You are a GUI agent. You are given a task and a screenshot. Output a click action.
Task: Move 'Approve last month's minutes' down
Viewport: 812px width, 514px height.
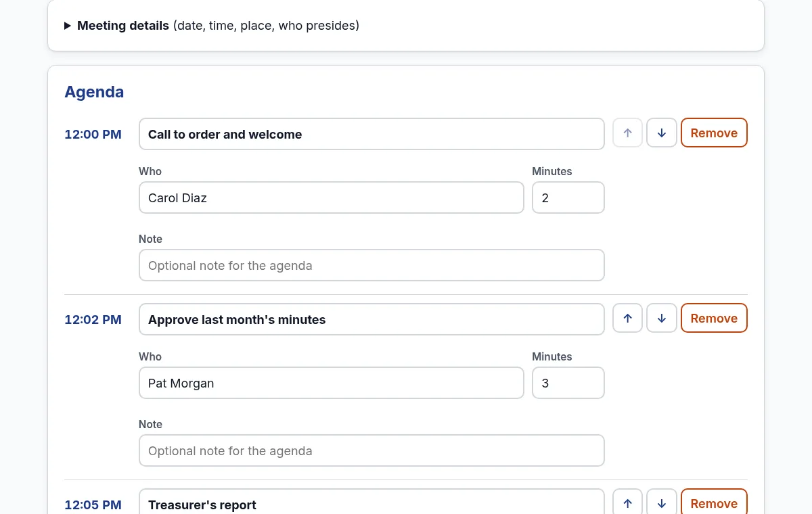(662, 319)
